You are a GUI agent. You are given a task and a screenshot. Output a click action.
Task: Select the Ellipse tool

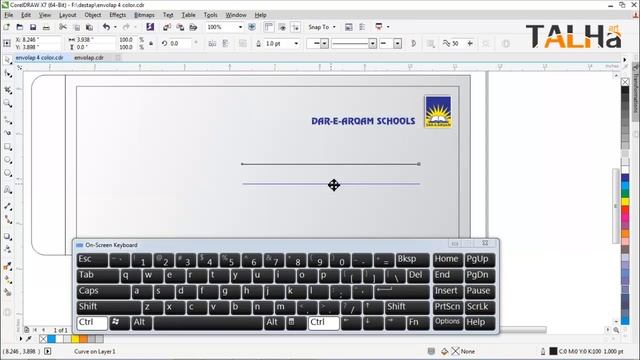point(8,160)
